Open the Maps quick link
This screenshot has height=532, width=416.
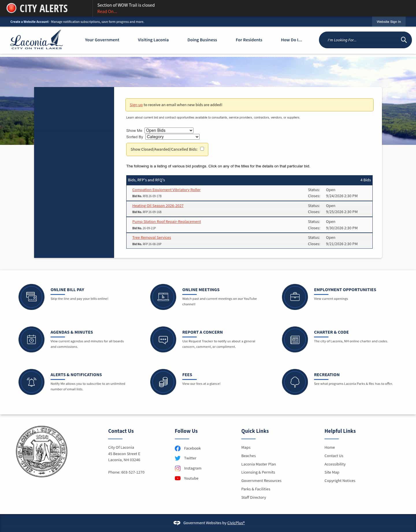coord(246,448)
